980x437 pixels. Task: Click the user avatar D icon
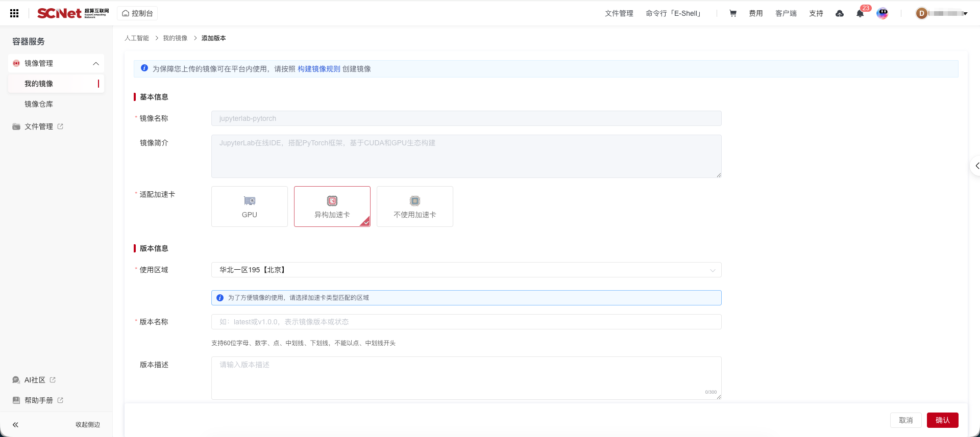point(922,13)
